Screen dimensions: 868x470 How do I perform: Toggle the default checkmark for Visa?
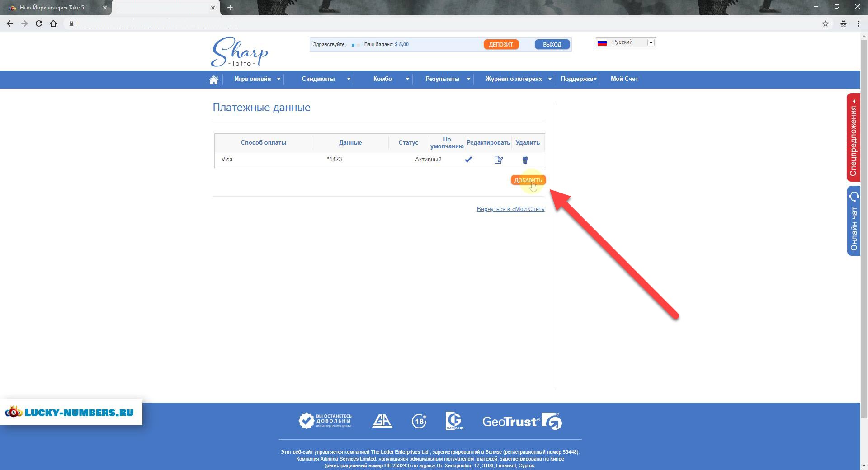click(468, 160)
